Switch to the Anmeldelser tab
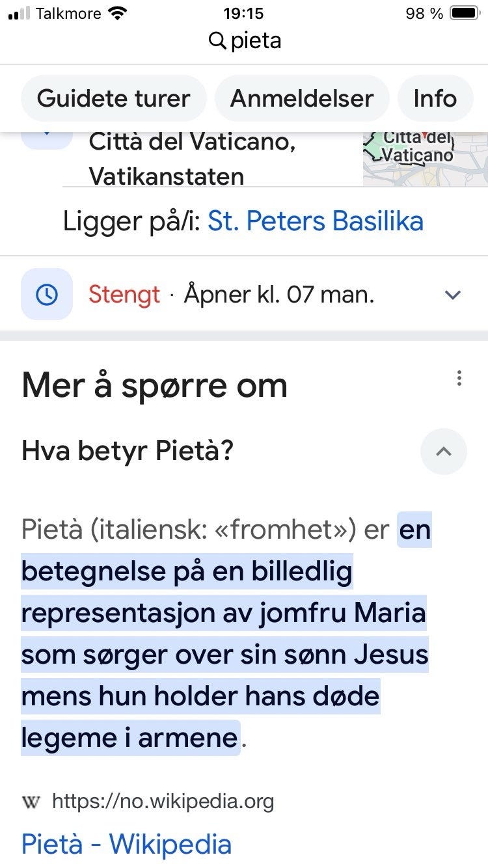The image size is (488, 868). point(302,99)
